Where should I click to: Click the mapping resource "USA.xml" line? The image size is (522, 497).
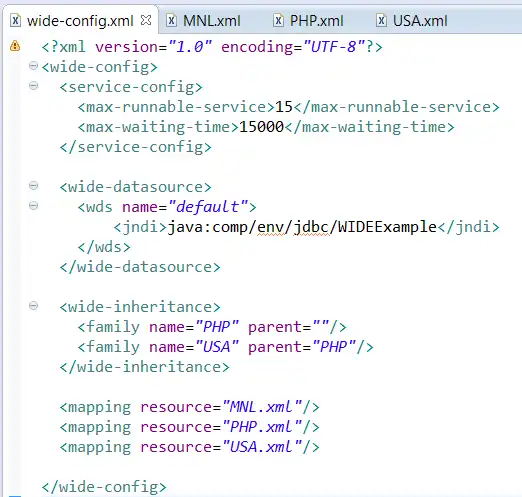tap(189, 447)
